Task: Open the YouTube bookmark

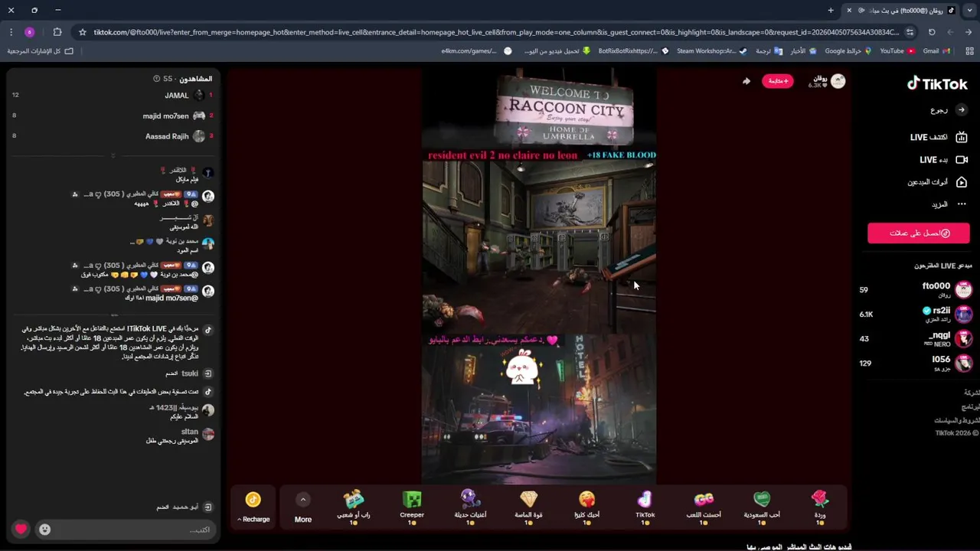Action: [897, 51]
